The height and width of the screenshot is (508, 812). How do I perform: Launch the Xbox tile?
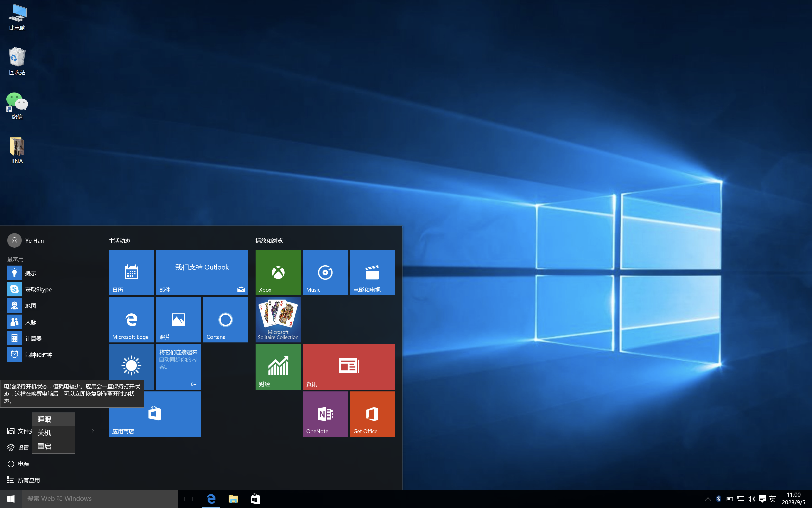pyautogui.click(x=278, y=272)
